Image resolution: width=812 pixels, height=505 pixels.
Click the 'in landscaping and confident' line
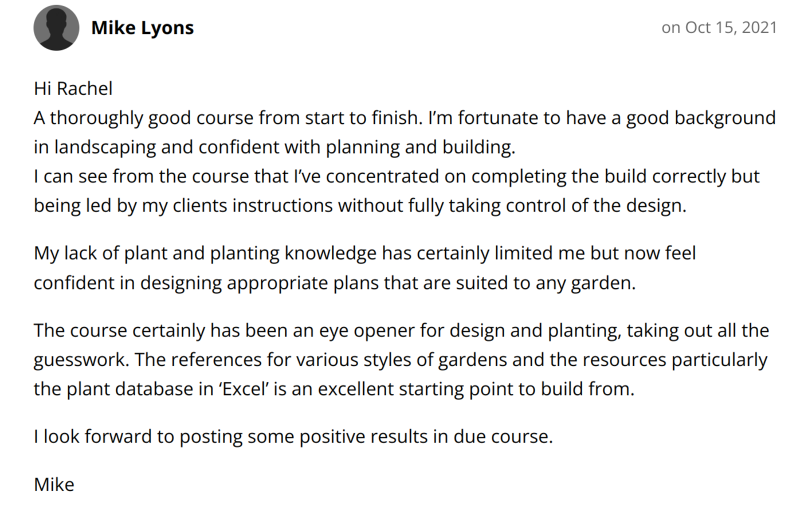pos(274,147)
